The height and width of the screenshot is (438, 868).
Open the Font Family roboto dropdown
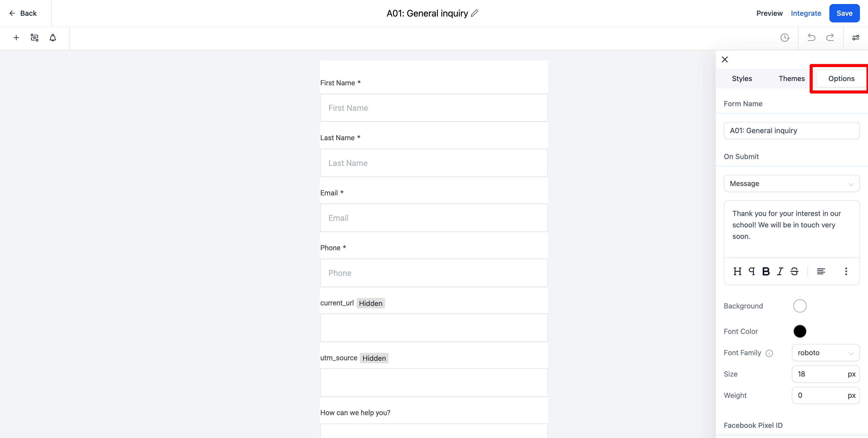click(826, 353)
